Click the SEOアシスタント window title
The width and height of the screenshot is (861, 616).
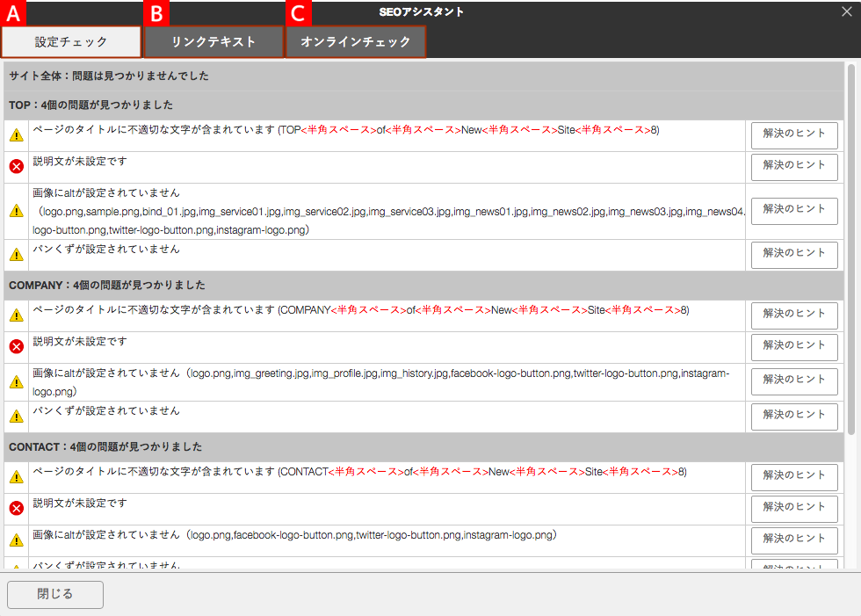(421, 12)
